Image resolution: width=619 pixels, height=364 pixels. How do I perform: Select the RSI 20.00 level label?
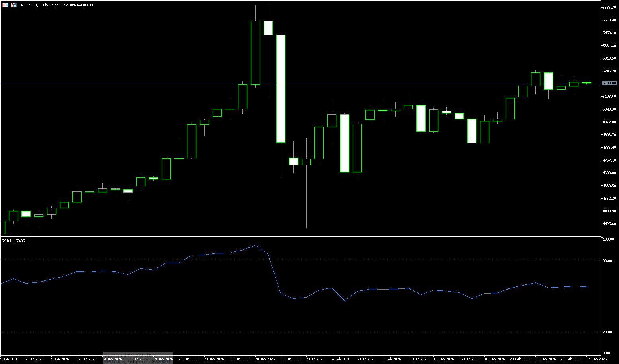click(x=607, y=332)
